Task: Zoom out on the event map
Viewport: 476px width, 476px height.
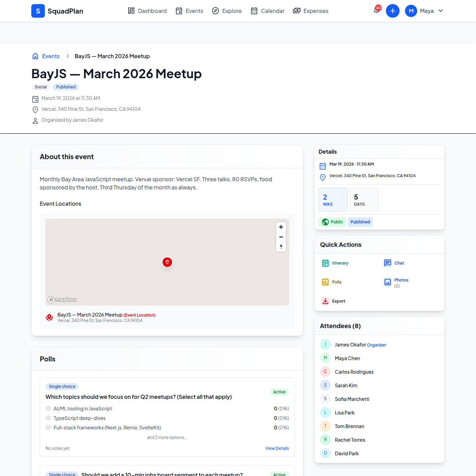Action: 281,237
